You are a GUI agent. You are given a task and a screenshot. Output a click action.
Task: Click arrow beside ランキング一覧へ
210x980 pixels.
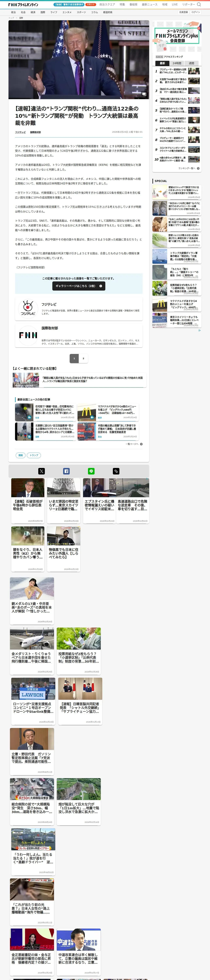pyautogui.click(x=198, y=168)
